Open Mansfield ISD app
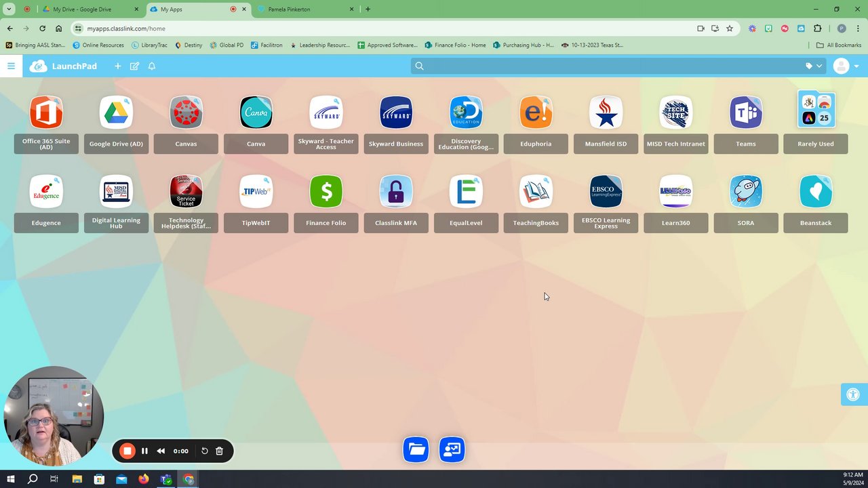The image size is (868, 488). tap(606, 113)
